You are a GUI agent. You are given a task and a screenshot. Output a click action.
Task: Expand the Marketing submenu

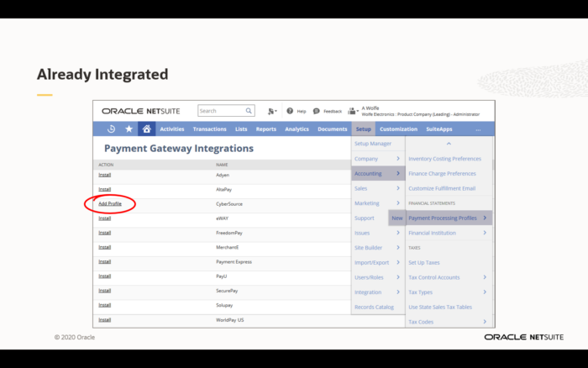pyautogui.click(x=378, y=203)
